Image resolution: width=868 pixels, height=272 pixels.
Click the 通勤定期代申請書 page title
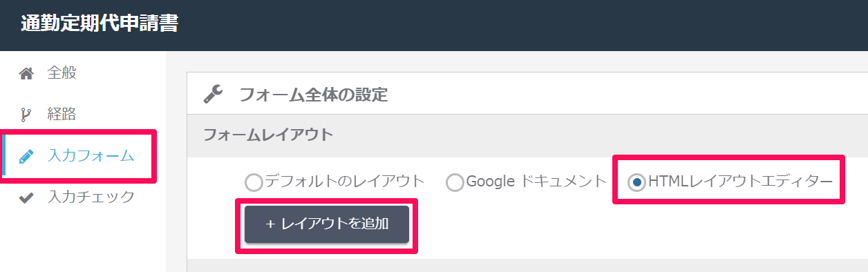click(100, 24)
